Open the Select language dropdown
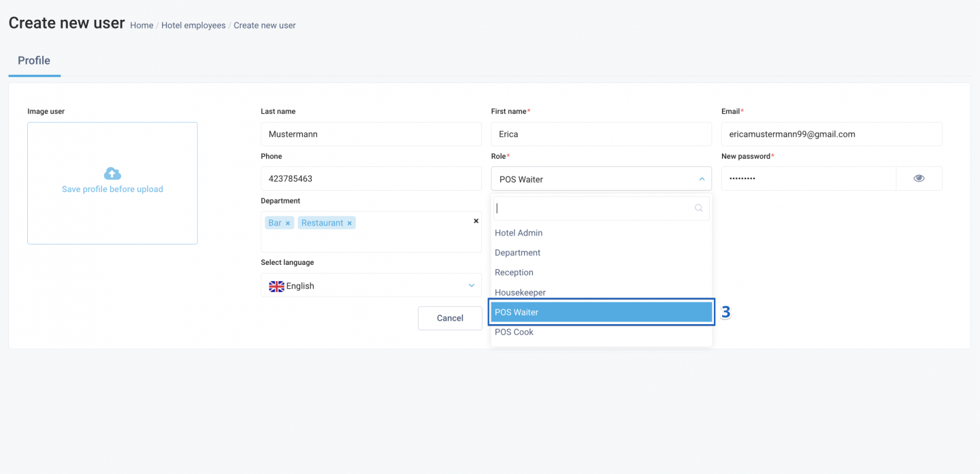Image resolution: width=980 pixels, height=474 pixels. click(x=371, y=285)
